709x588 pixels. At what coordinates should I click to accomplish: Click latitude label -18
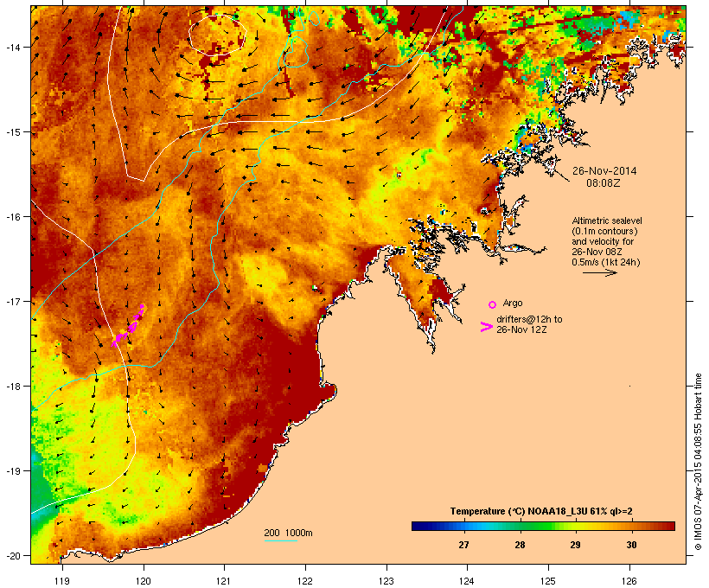click(12, 386)
